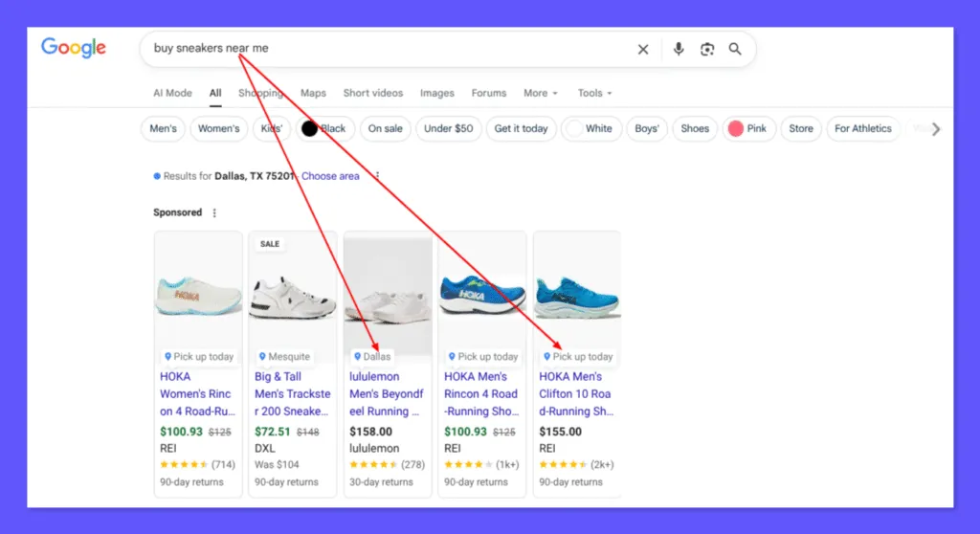Select the White color filter chip
Screen dimensions: 980x534
pyautogui.click(x=590, y=128)
